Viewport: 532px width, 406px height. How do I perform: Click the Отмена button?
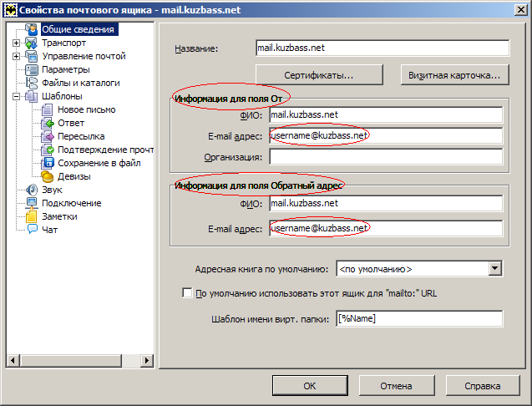click(396, 386)
